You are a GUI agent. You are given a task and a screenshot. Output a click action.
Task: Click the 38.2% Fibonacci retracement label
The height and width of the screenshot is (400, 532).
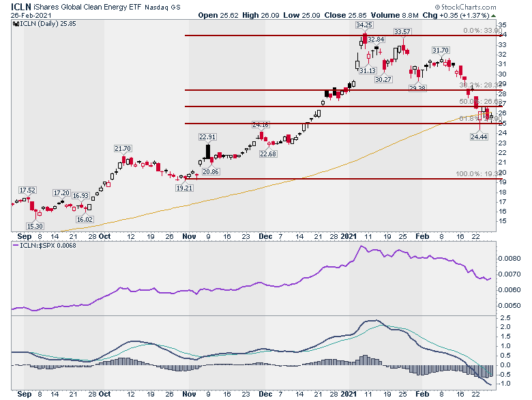click(480, 85)
